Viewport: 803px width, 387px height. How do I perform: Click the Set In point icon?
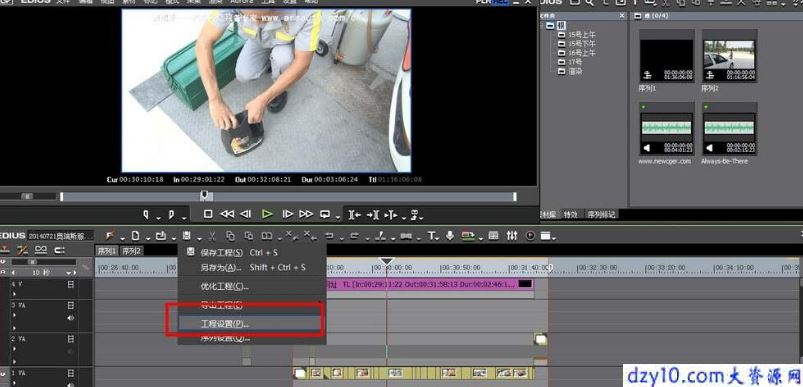coord(145,214)
